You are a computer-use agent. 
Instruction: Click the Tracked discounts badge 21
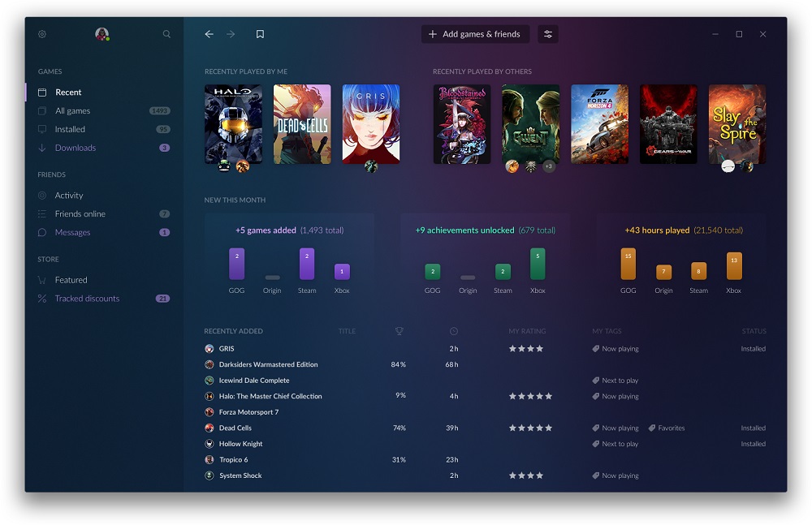(162, 299)
